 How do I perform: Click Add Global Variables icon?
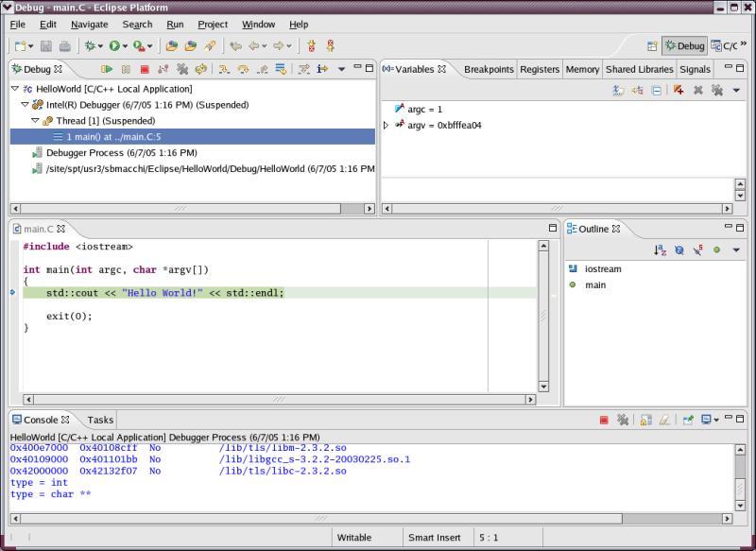tap(679, 90)
